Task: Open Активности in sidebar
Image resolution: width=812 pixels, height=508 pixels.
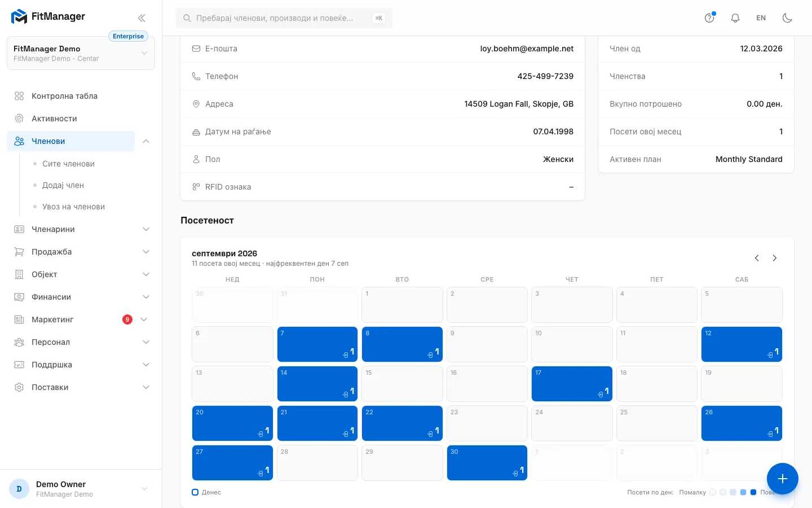Action: point(54,119)
